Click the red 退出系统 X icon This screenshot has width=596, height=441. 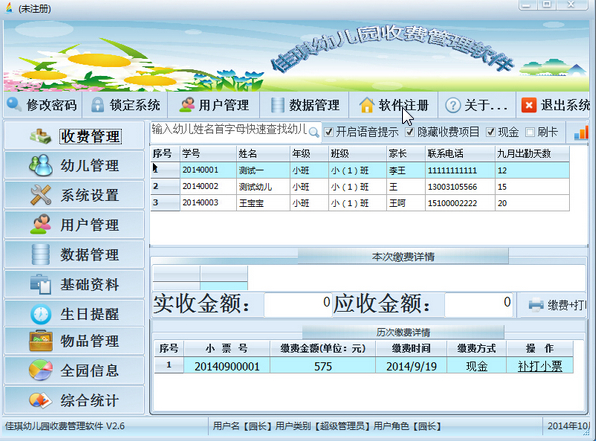[529, 105]
